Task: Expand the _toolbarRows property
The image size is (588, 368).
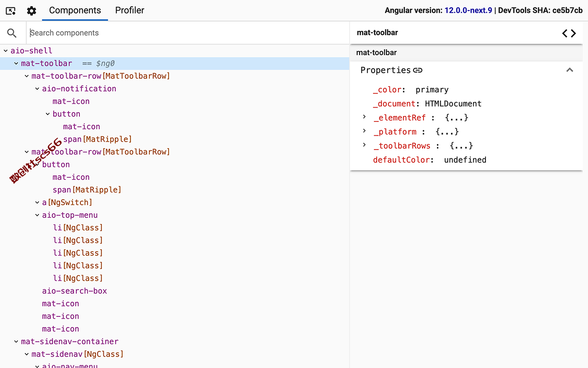Action: (364, 145)
